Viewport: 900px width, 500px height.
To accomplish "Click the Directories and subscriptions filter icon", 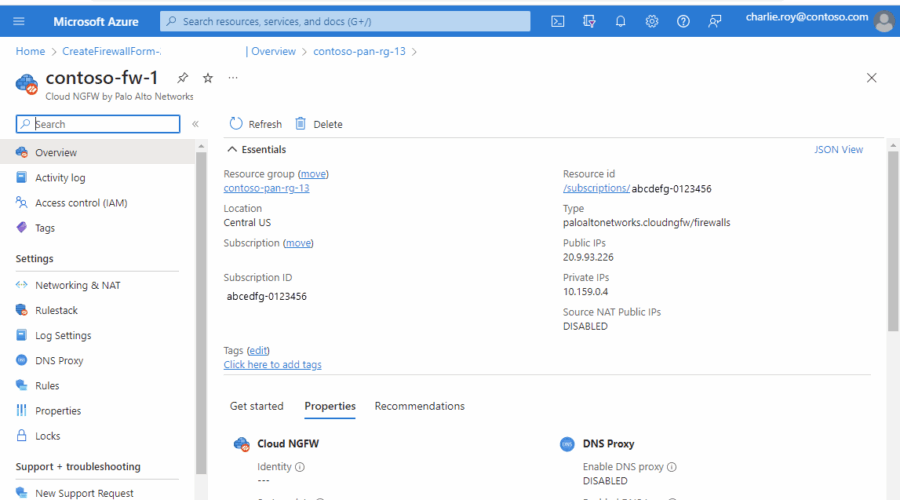I will (589, 21).
